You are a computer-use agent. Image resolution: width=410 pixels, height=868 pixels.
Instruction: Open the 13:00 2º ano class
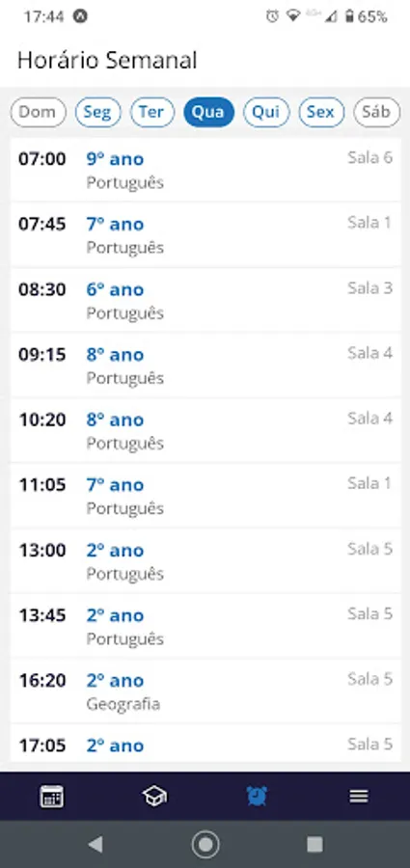pyautogui.click(x=205, y=560)
